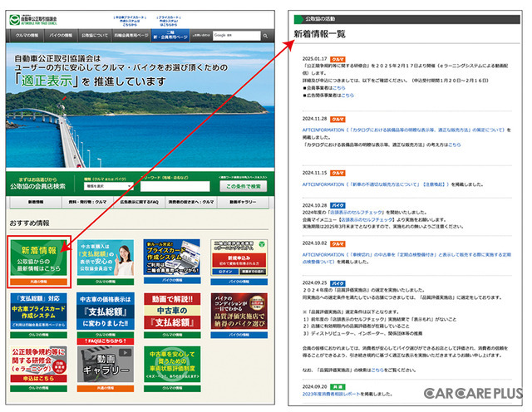This screenshot has width=532, height=412.
Task: Click the main hero image of bridge
Action: tap(140, 105)
